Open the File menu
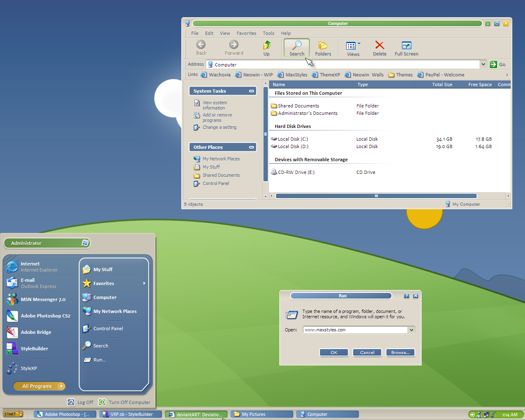Screen dimensions: 525x420 pos(195,33)
